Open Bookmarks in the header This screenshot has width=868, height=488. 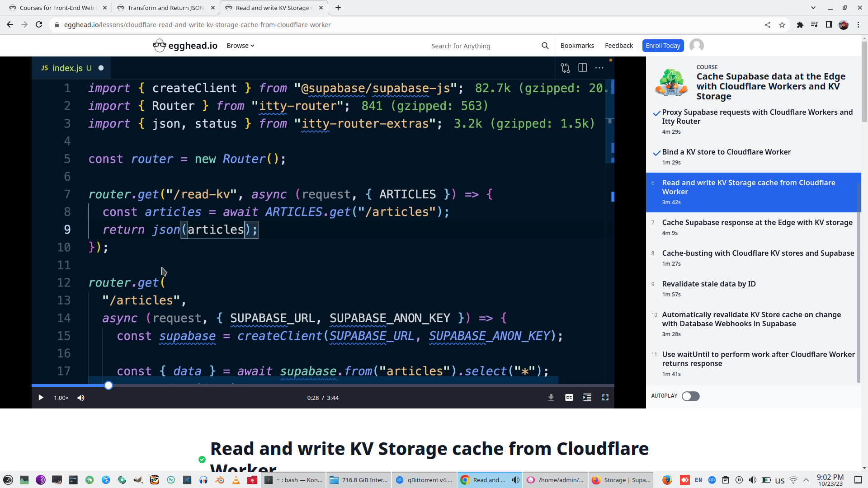[x=577, y=46]
